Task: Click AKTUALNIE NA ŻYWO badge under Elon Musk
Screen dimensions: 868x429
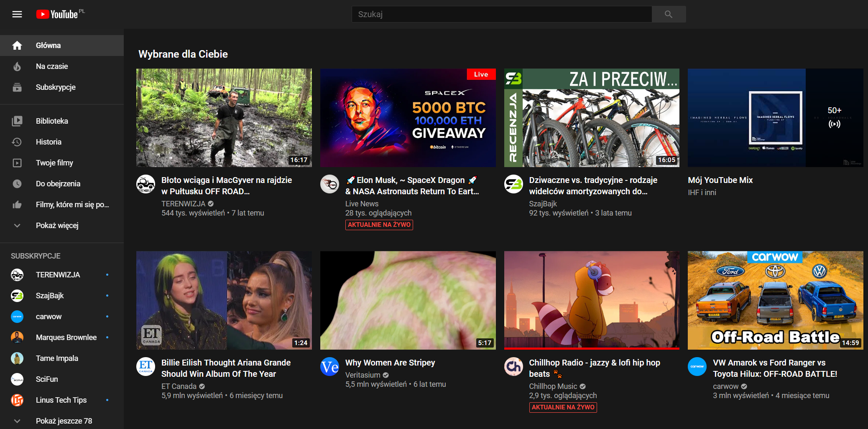Action: coord(379,225)
